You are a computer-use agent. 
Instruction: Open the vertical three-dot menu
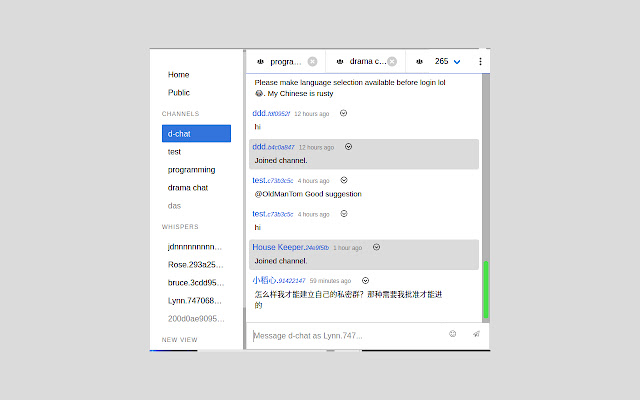tap(480, 61)
